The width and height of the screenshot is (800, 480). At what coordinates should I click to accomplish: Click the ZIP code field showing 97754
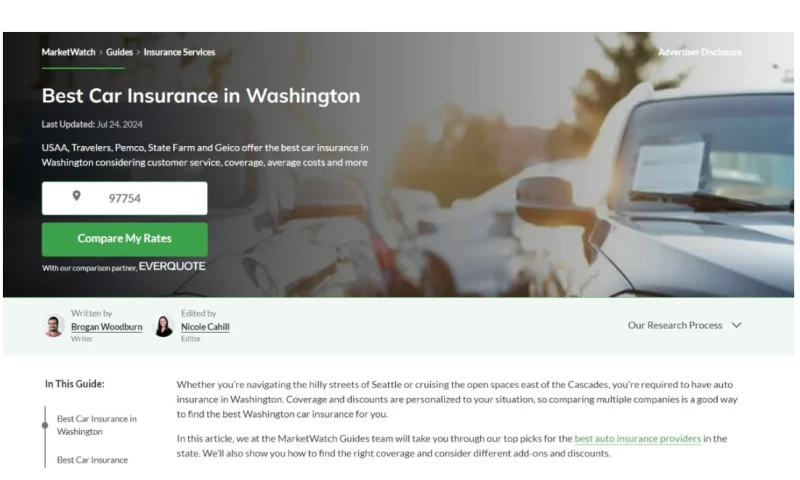coord(124,198)
